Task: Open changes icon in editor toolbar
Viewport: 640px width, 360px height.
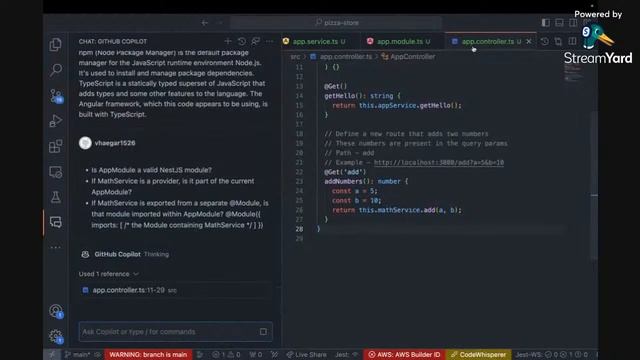Action: tap(558, 41)
